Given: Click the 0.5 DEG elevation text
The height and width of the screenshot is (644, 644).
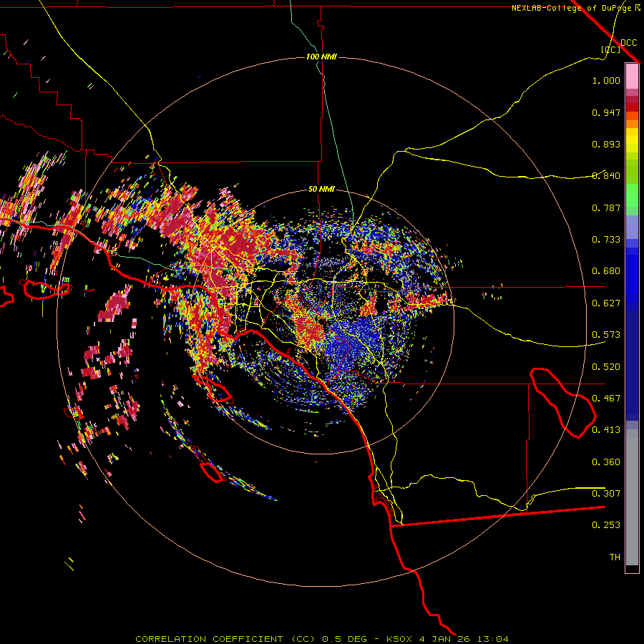Looking at the screenshot, I should (x=343, y=639).
